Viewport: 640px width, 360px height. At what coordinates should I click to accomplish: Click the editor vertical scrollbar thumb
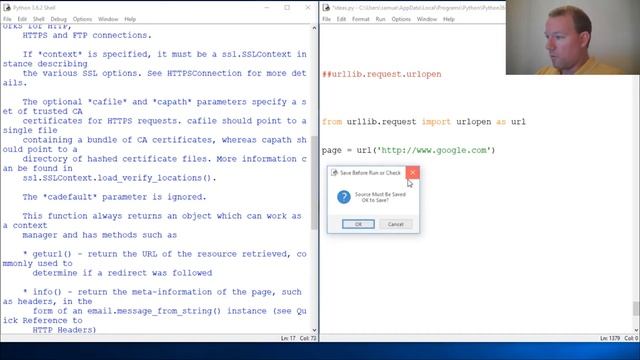click(636, 308)
